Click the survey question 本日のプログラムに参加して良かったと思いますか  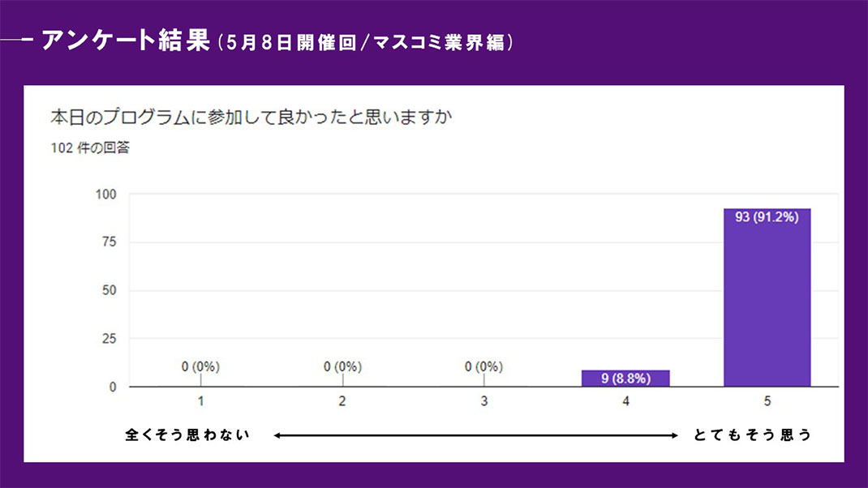[x=251, y=118]
